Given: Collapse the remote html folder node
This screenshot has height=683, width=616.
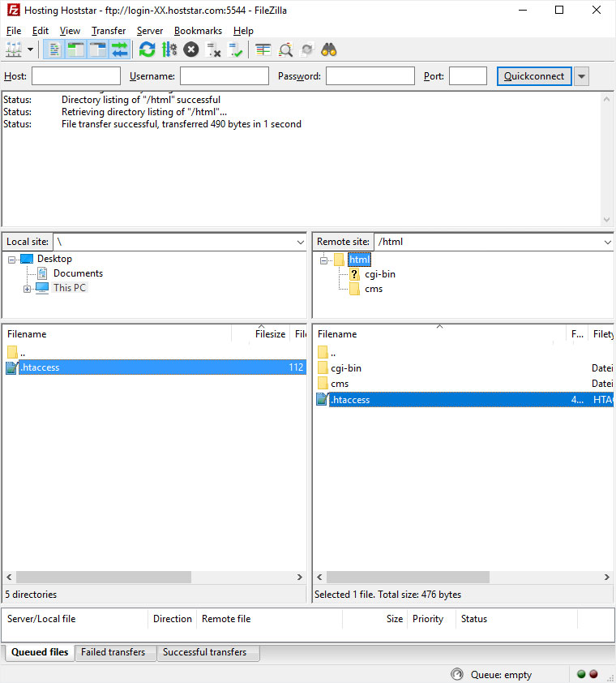Looking at the screenshot, I should tap(323, 260).
